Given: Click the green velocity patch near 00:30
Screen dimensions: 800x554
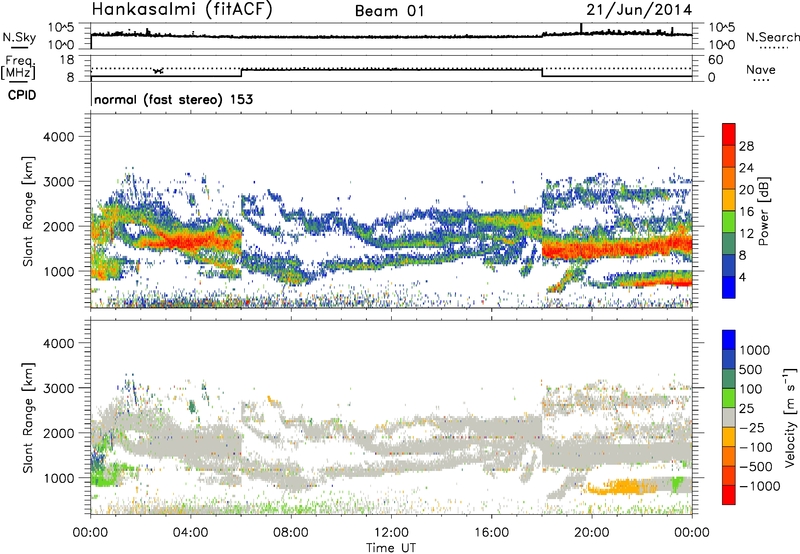Looking at the screenshot, I should 108,474.
